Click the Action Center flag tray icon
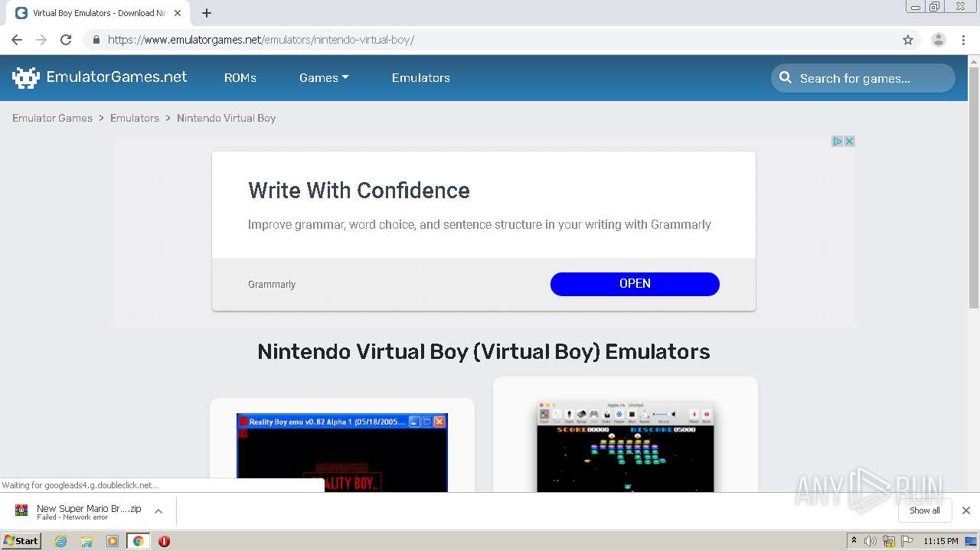 [x=906, y=541]
